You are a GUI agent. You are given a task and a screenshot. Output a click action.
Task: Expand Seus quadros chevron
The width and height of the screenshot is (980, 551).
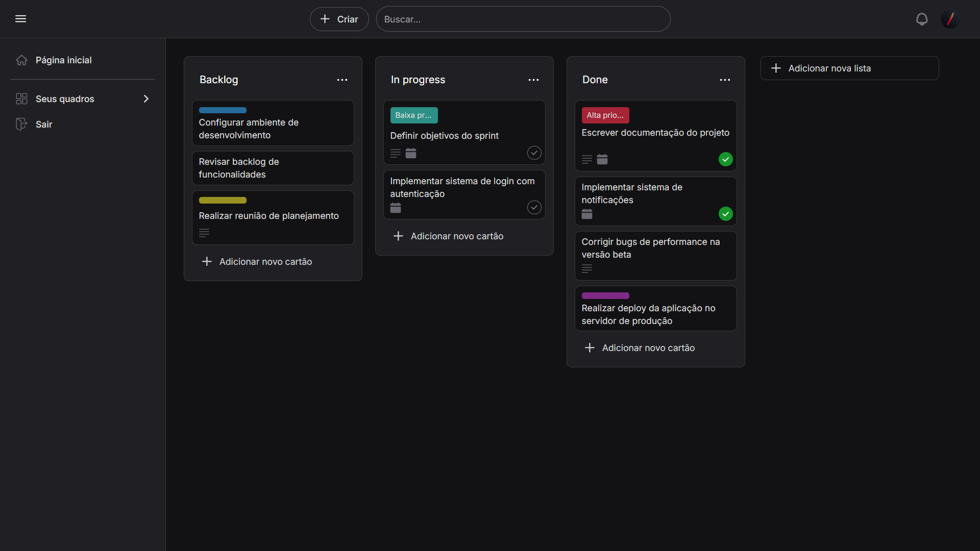(146, 99)
